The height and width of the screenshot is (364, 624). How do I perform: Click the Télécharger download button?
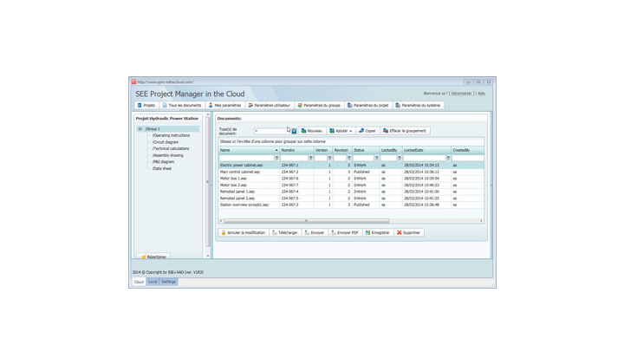[285, 232]
